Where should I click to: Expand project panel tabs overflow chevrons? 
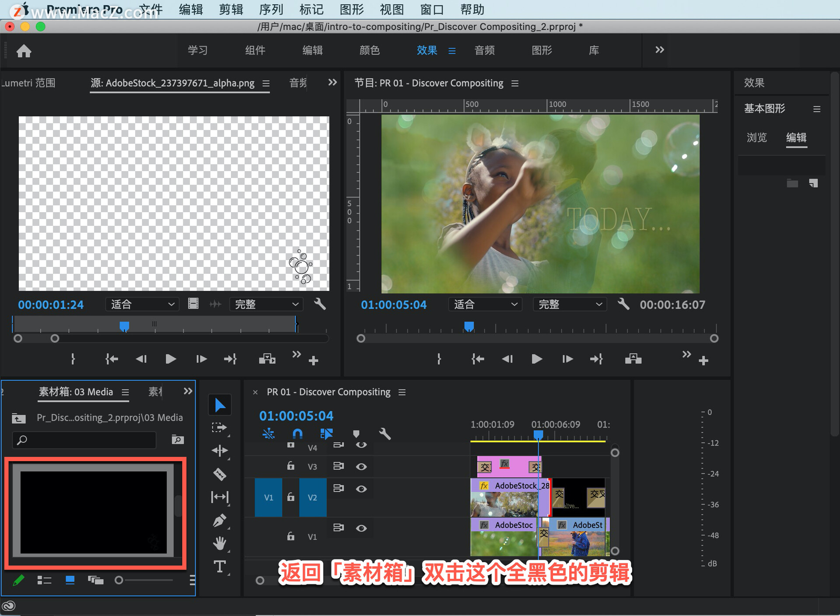click(x=188, y=391)
